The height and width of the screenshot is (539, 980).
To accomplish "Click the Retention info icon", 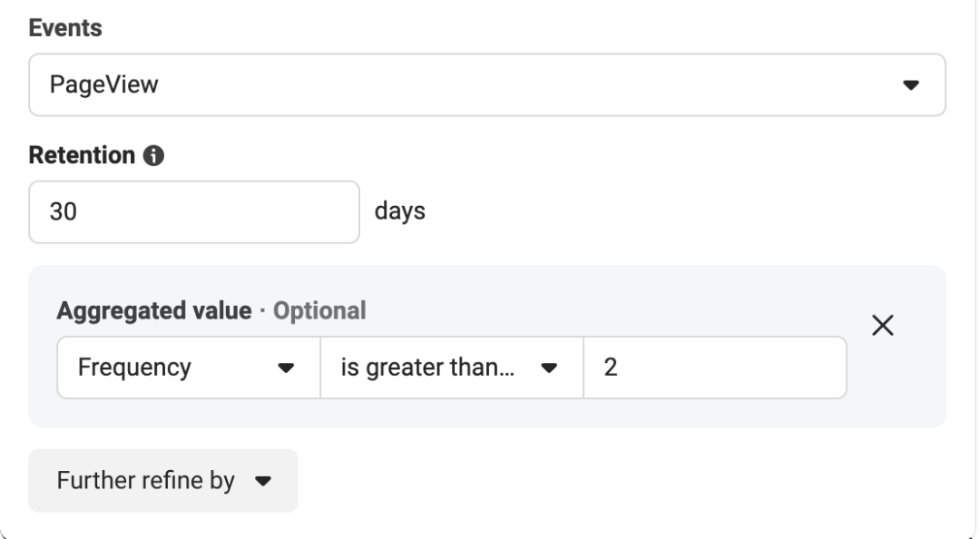I will coord(153,156).
